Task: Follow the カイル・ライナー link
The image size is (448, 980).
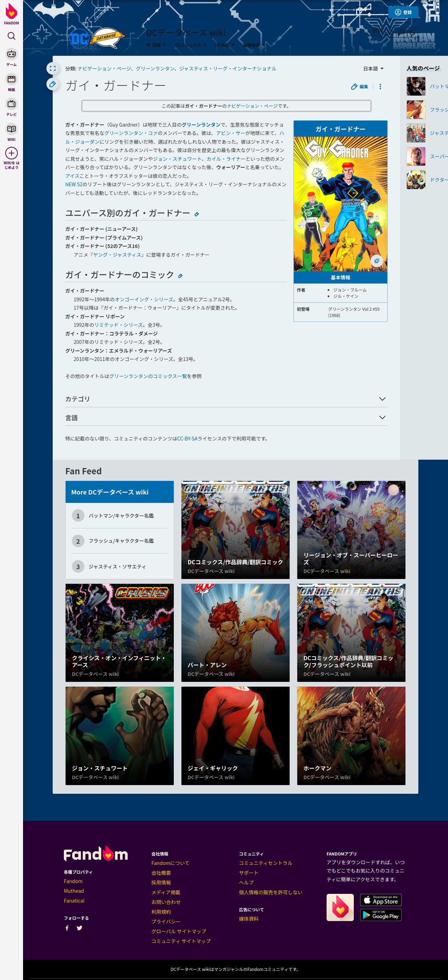Action: pyautogui.click(x=226, y=159)
